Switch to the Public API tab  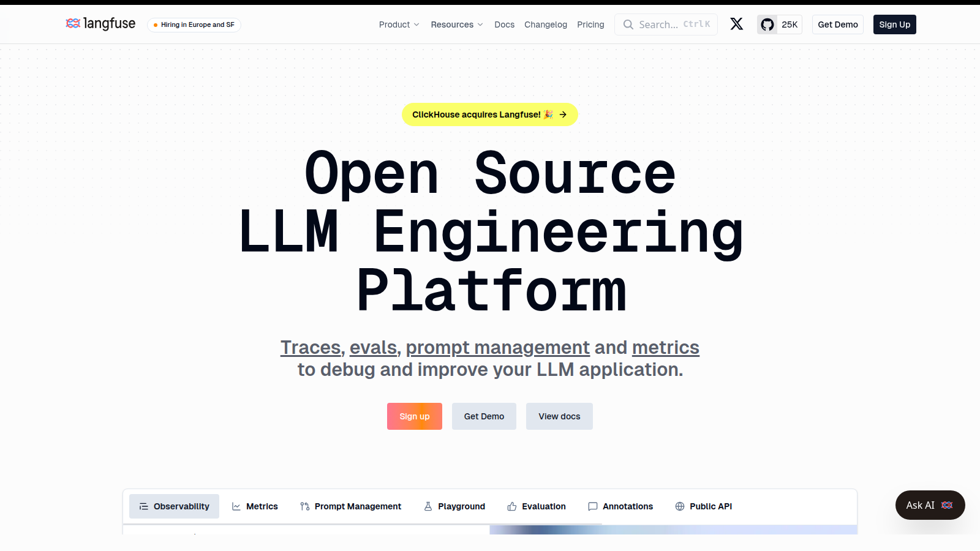point(704,506)
